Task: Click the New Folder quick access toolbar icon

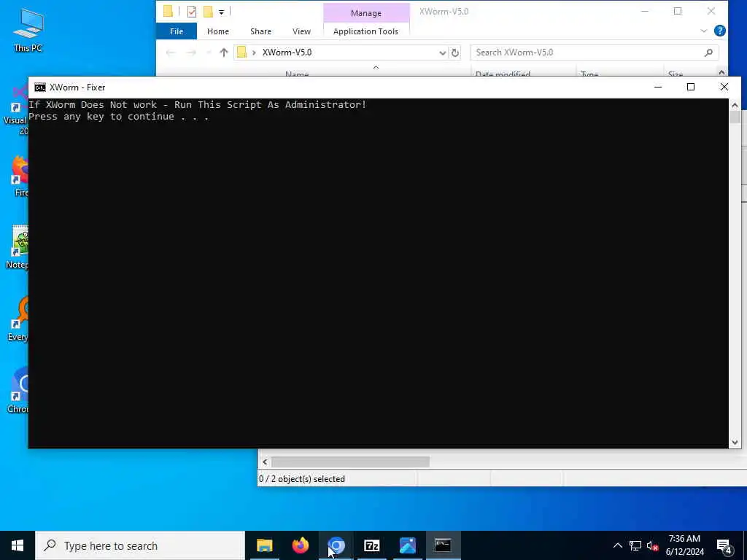Action: pyautogui.click(x=208, y=12)
